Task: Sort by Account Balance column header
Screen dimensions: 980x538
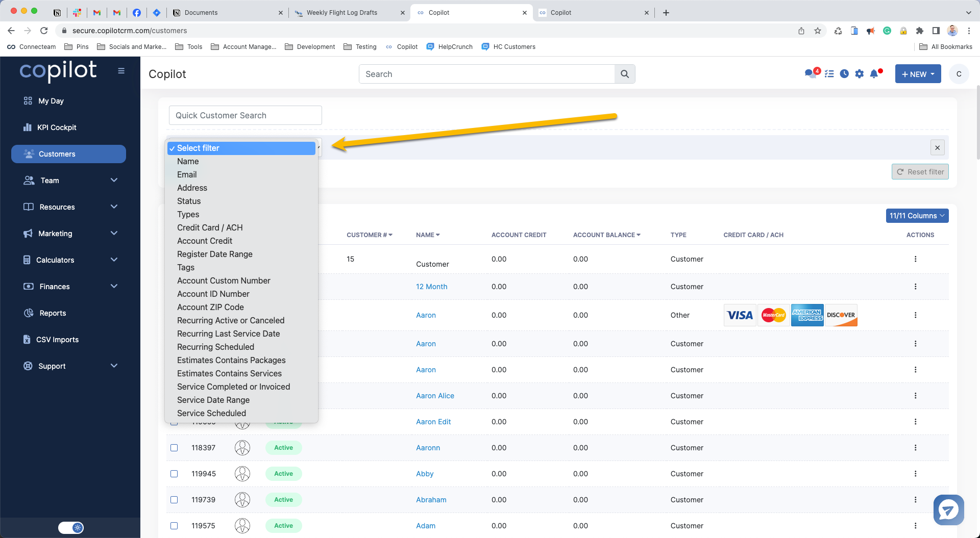Action: coord(606,235)
